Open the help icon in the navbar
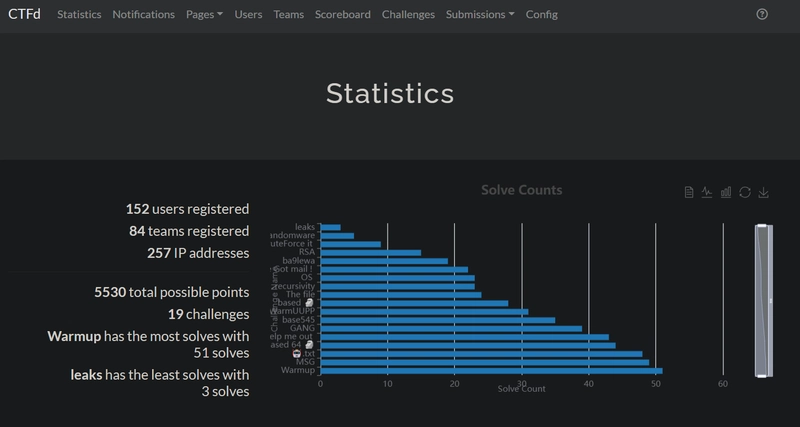This screenshot has width=800, height=427. [x=763, y=15]
